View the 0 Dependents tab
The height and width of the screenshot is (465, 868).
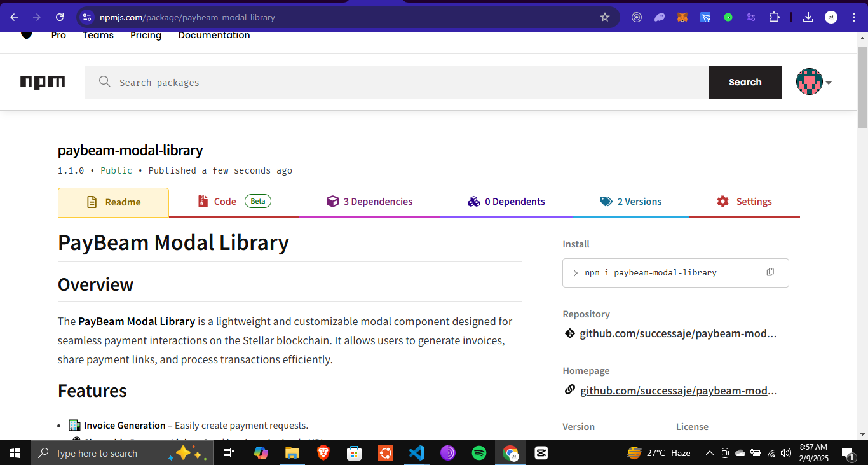point(506,202)
